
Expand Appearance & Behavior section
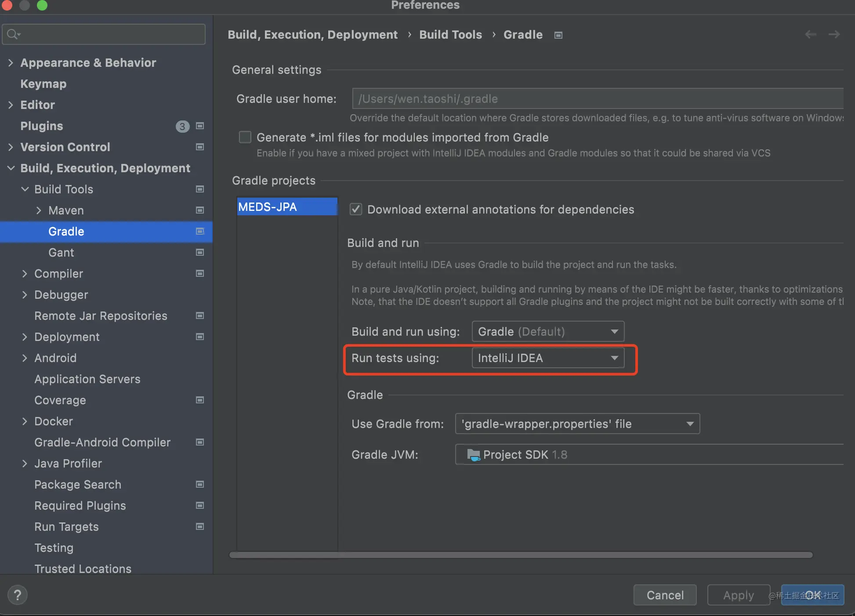click(x=11, y=63)
